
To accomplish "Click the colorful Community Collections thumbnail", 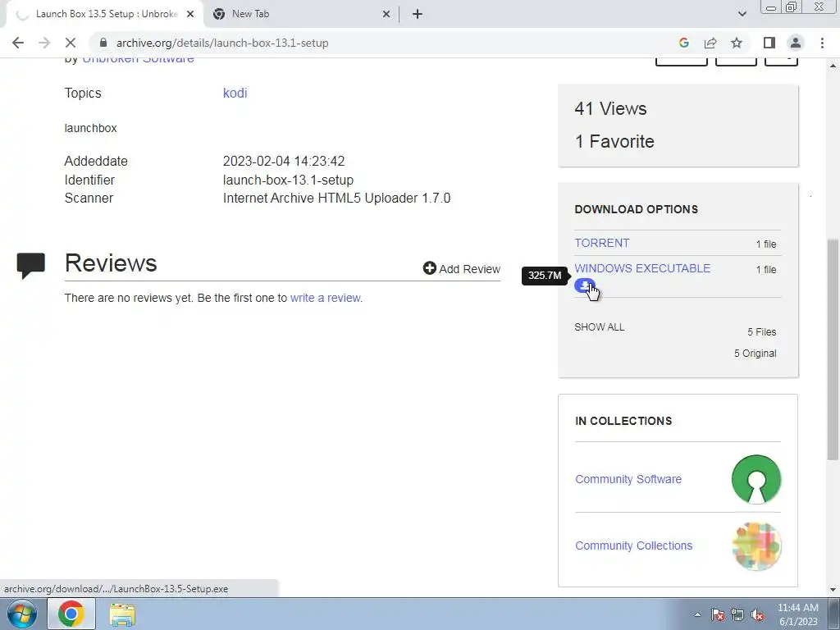I will (x=756, y=546).
